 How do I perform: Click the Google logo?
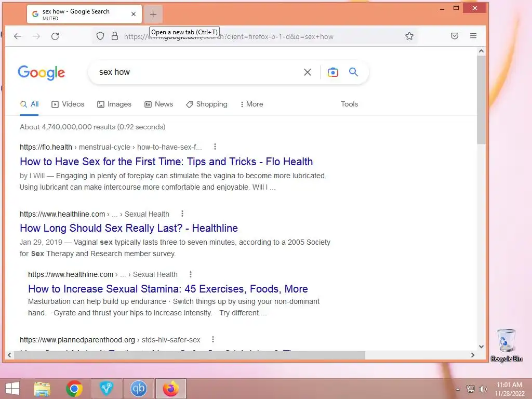click(42, 73)
